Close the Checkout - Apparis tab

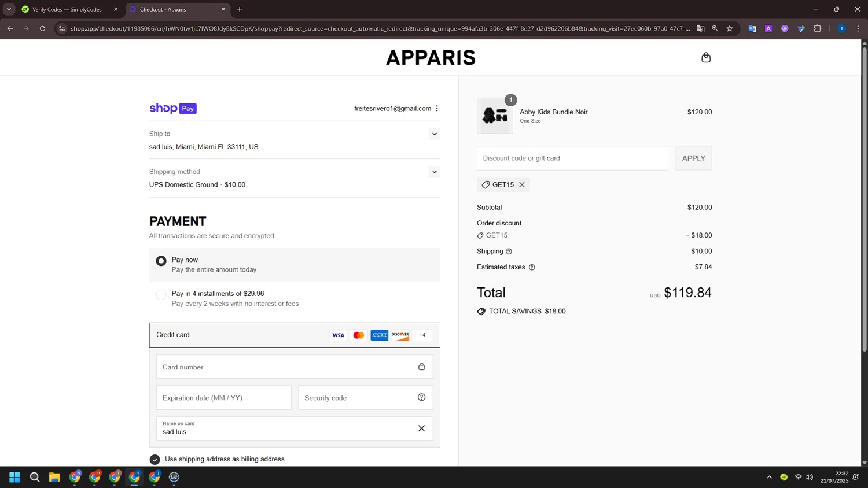click(223, 9)
